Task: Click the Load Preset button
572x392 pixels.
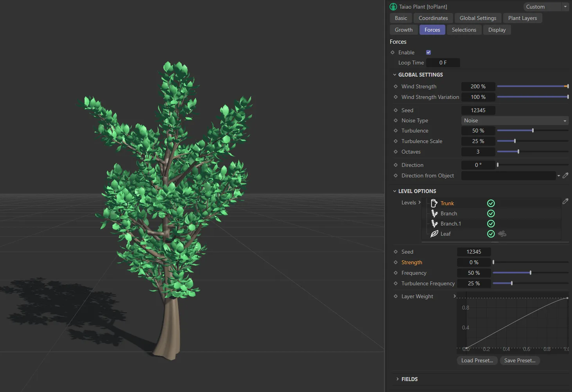Action: click(477, 360)
